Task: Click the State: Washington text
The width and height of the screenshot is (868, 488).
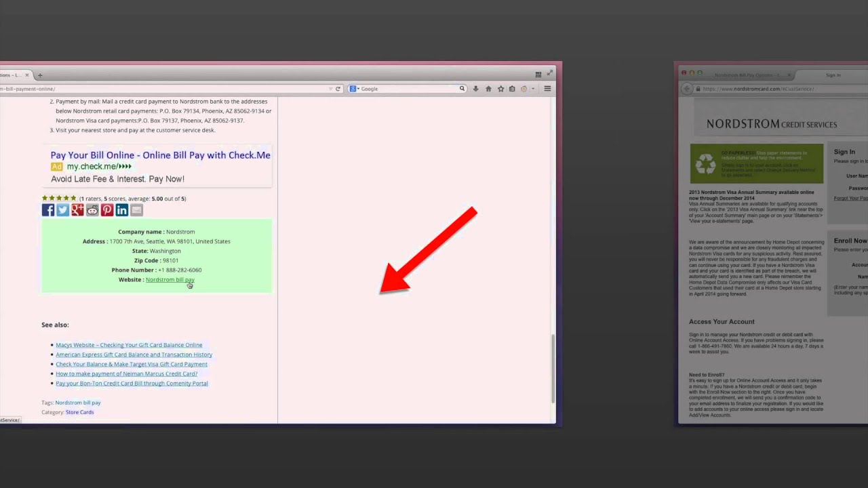Action: 157,251
